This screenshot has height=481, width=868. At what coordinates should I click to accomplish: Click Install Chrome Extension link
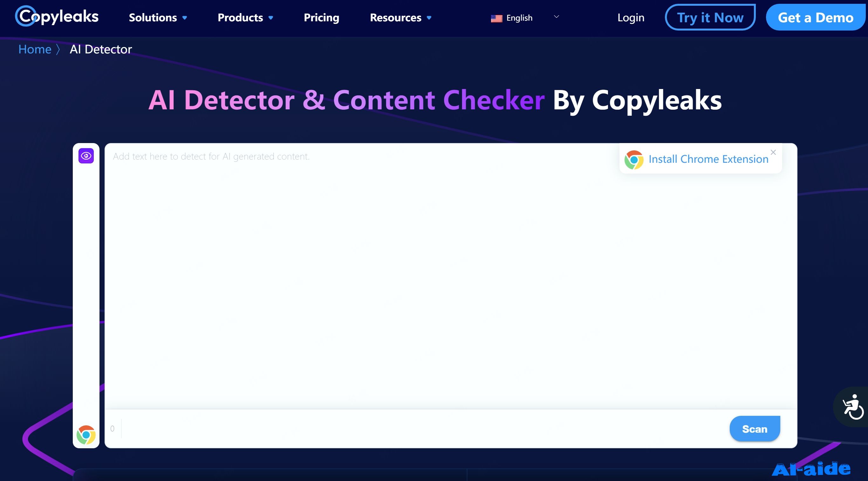(x=708, y=159)
